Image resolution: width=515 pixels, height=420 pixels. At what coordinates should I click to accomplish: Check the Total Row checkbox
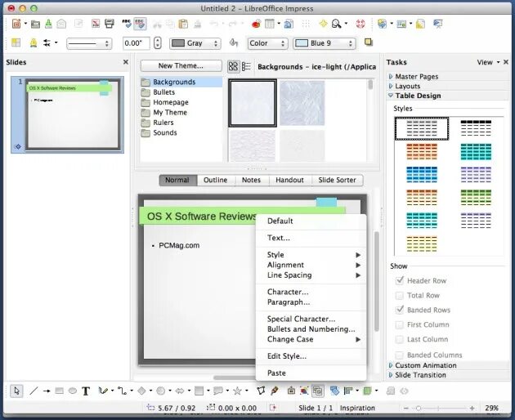[x=400, y=295]
